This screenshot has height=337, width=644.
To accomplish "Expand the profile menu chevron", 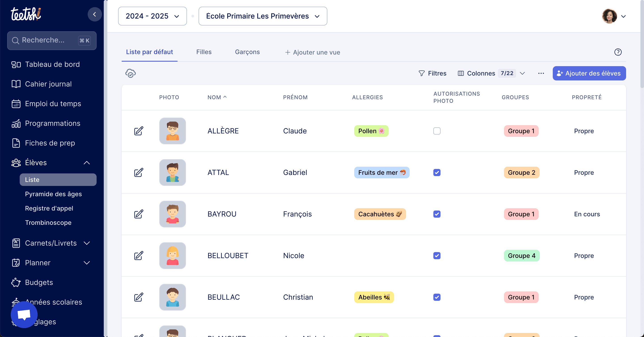I will (x=623, y=17).
